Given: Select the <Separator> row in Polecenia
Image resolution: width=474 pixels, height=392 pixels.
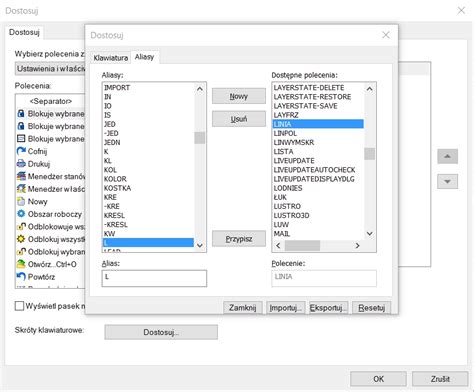Looking at the screenshot, I should [51, 101].
